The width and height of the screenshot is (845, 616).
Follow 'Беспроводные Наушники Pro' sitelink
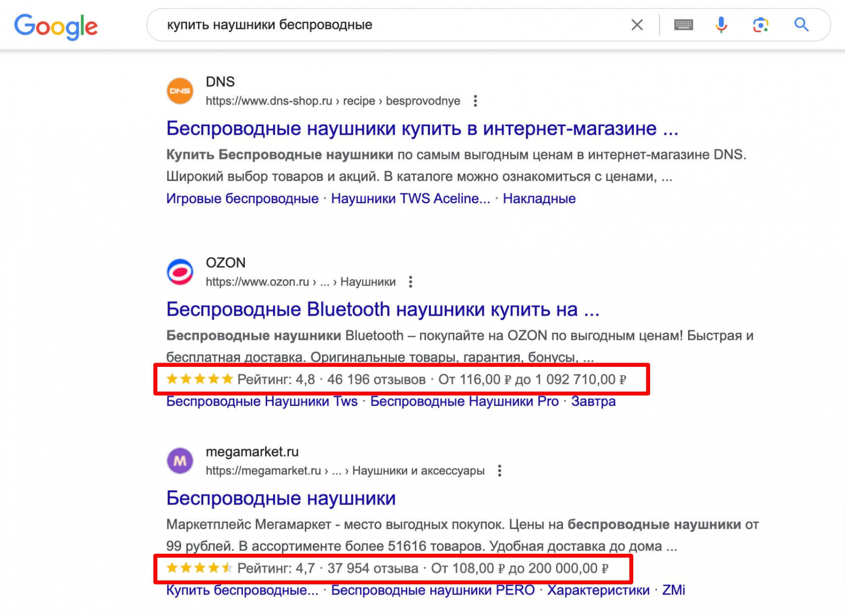(x=464, y=401)
